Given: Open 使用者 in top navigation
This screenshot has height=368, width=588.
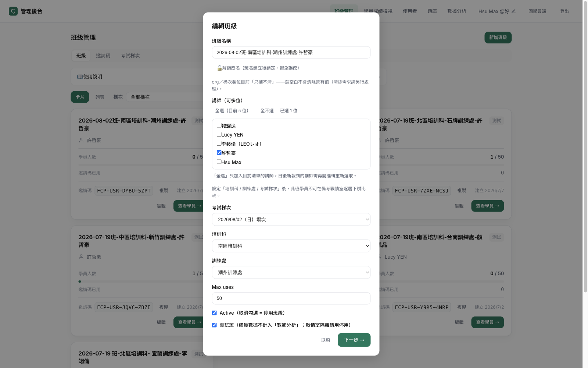Looking at the screenshot, I should click(410, 11).
